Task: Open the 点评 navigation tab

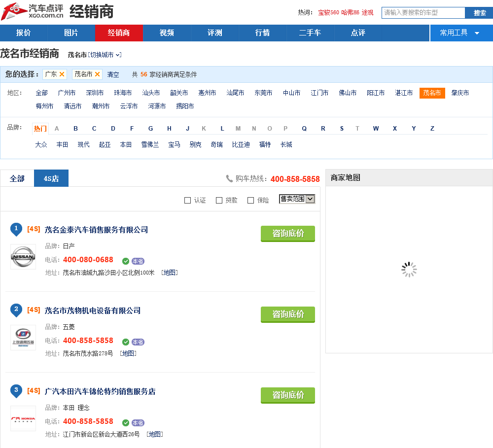Action: [x=358, y=33]
